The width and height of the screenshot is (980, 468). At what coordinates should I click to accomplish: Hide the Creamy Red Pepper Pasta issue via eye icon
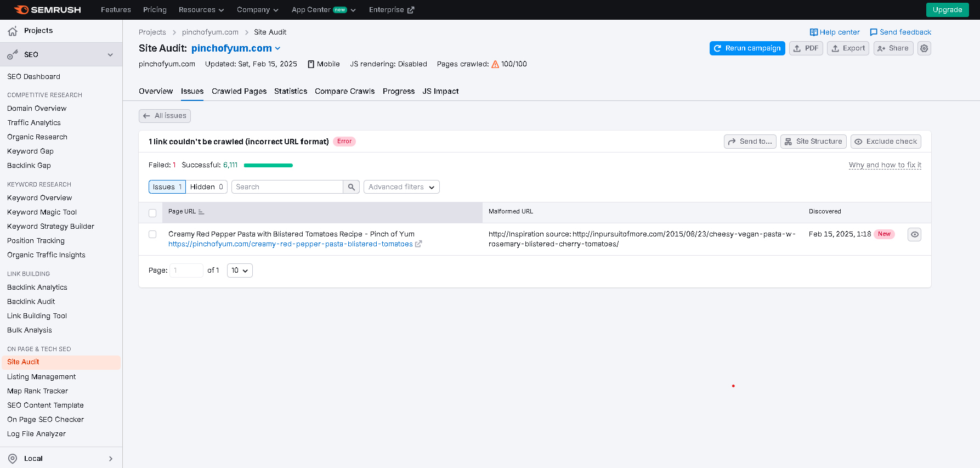914,234
